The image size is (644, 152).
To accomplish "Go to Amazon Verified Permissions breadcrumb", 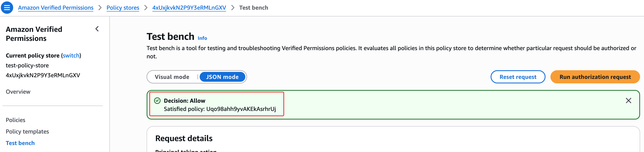I will (56, 8).
